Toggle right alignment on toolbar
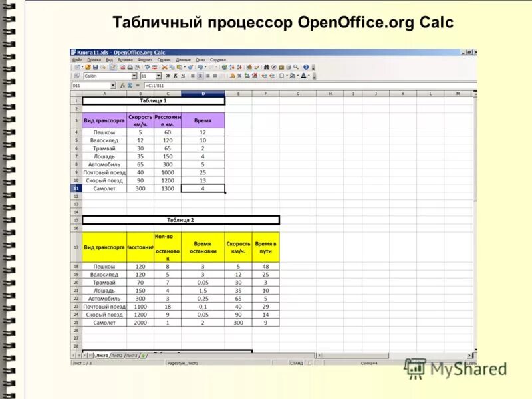Screen dimensions: 532x399 (x=207, y=78)
